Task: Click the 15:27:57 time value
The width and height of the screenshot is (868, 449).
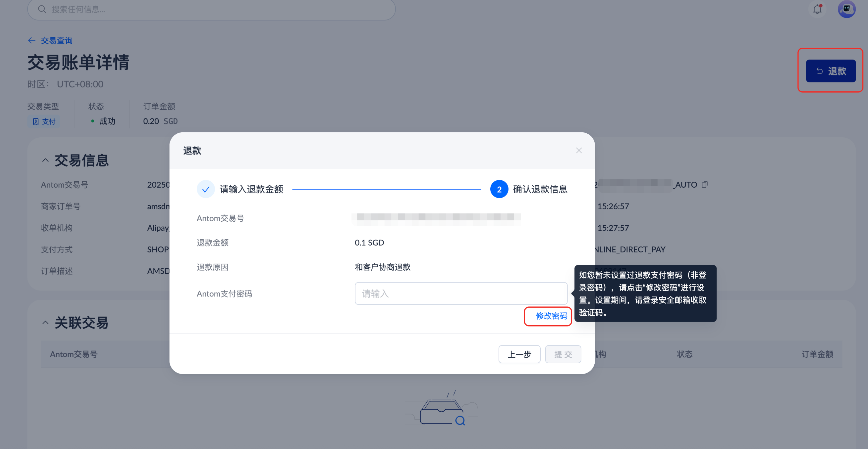Action: click(613, 228)
